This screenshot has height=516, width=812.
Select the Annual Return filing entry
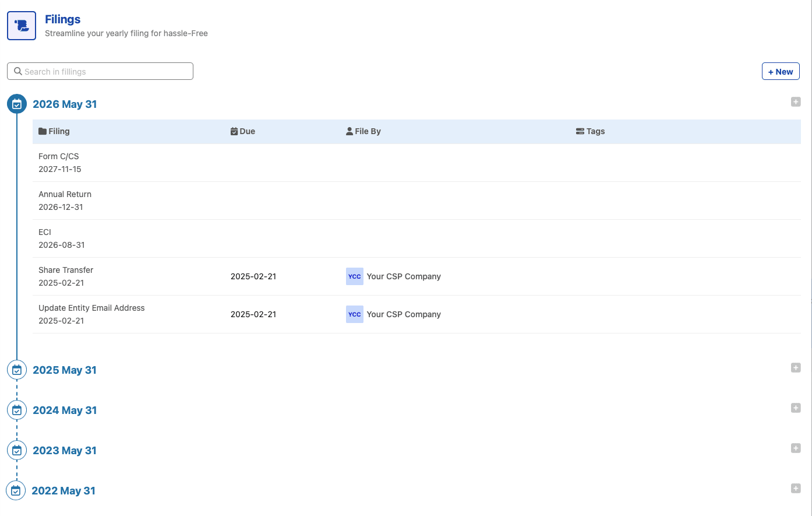(x=65, y=194)
